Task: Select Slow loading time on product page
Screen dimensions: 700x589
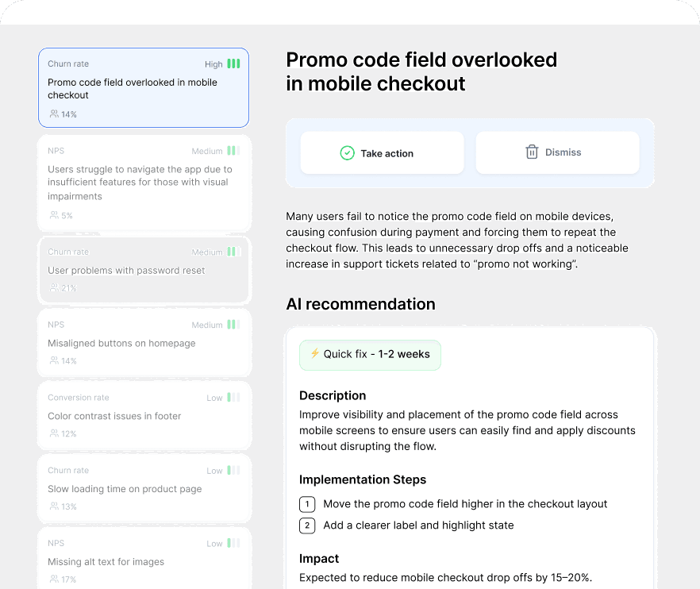Action: point(144,489)
